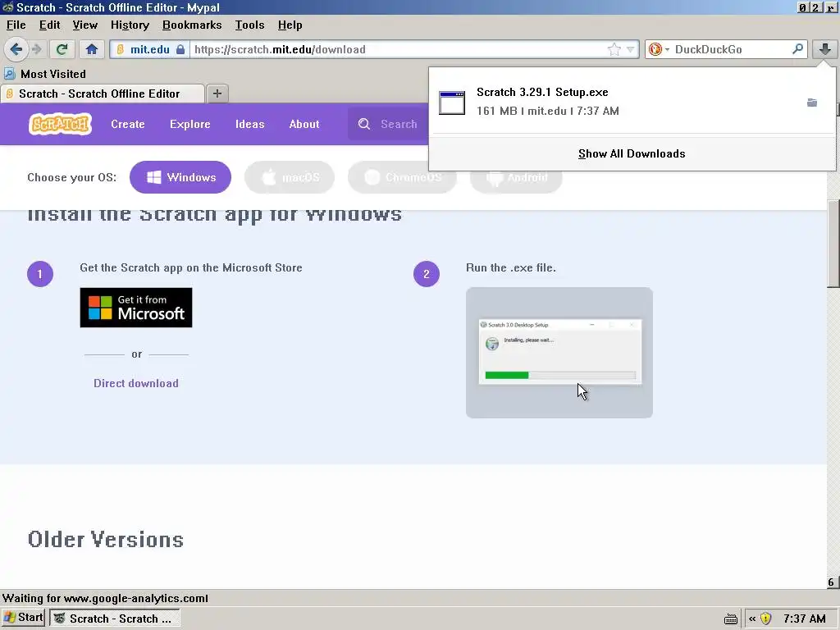The image size is (840, 630).
Task: Click the setup.exe file icon in downloads
Action: (452, 103)
